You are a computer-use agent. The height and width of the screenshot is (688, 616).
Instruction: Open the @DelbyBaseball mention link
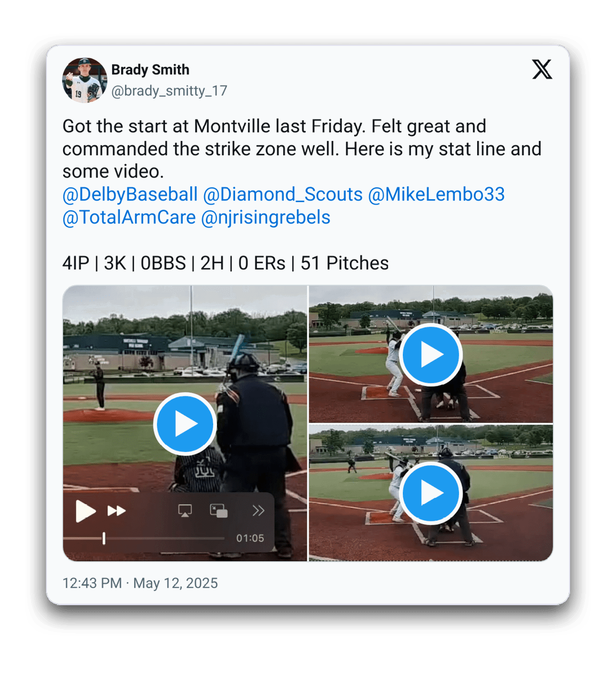coord(130,194)
